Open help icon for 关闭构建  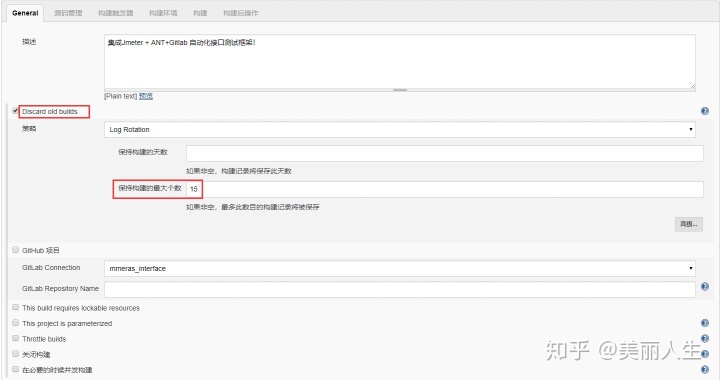click(705, 354)
